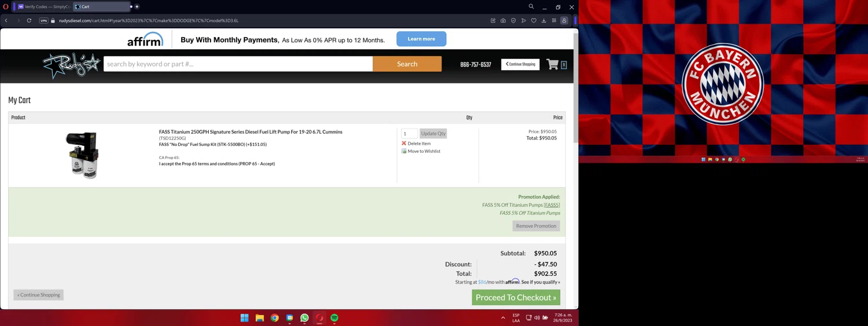The width and height of the screenshot is (868, 326).
Task: Open Opera tab search magnifier
Action: (x=531, y=7)
